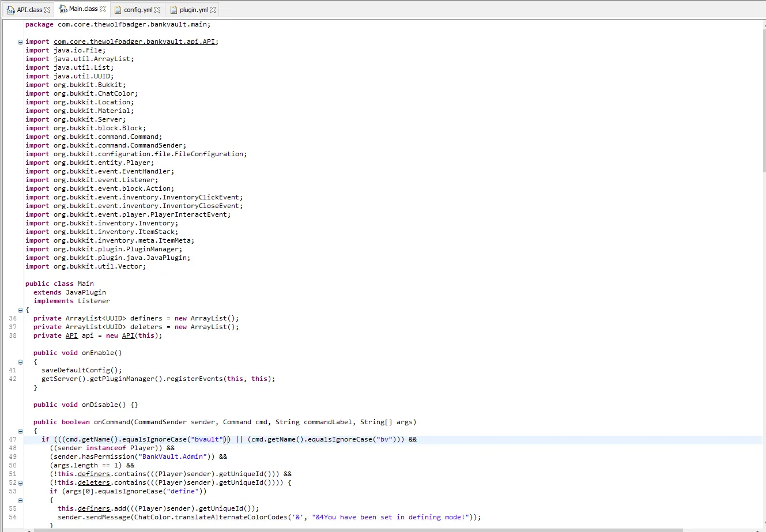Click the class file icon on Main.class tab
This screenshot has height=532, width=766.
(x=63, y=9)
